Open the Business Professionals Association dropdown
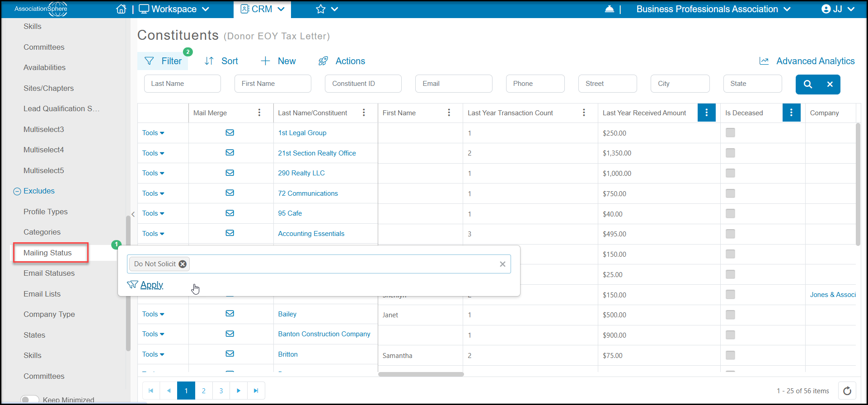This screenshot has height=405, width=868. [713, 9]
